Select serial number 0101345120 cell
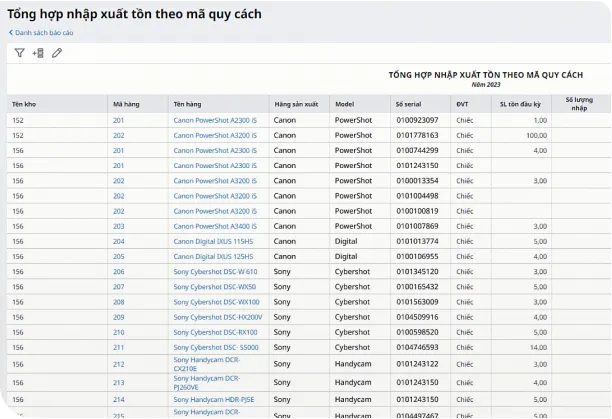 click(x=417, y=271)
